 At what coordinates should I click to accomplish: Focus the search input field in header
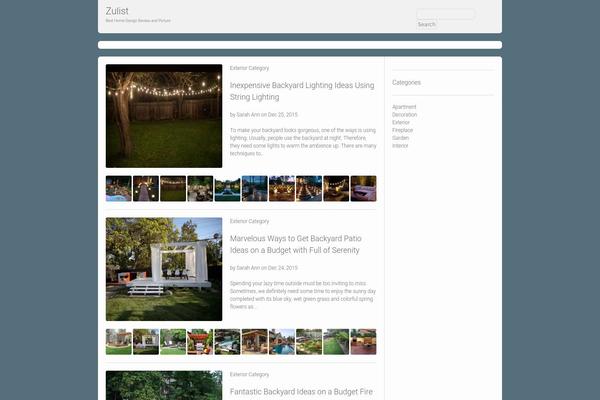pos(445,15)
